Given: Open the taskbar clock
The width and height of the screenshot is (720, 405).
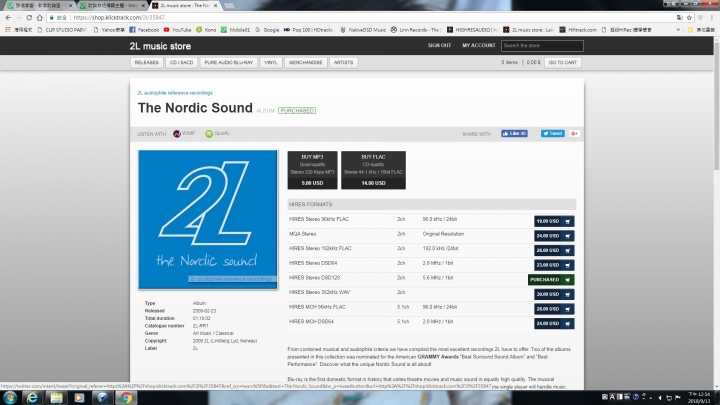Looking at the screenshot, I should coord(700,398).
